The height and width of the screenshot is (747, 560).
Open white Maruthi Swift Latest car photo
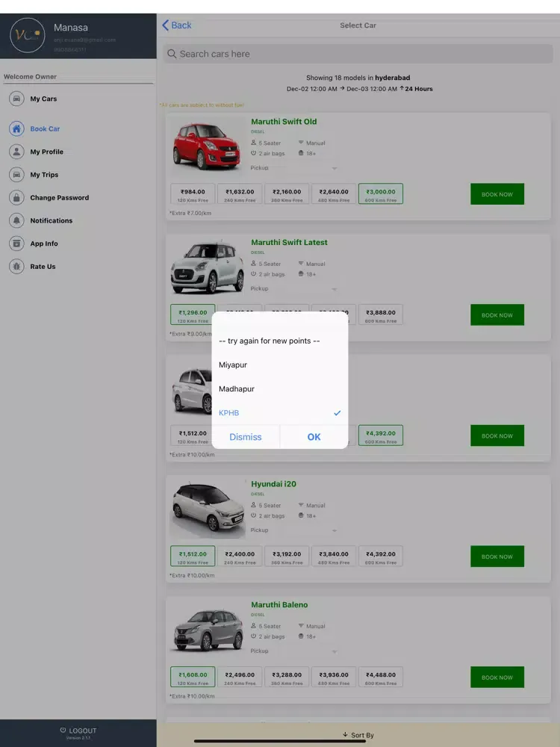[207, 267]
